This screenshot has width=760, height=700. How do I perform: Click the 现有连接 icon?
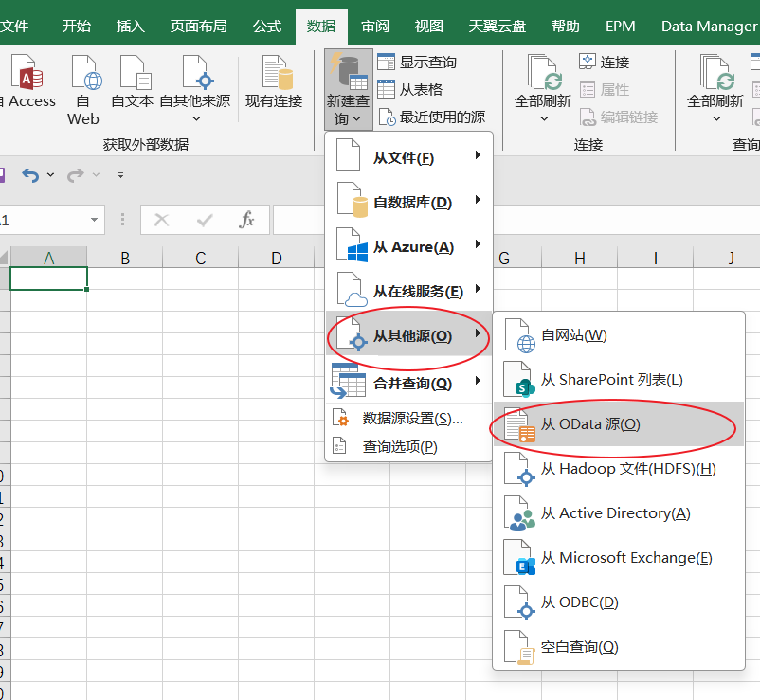pyautogui.click(x=274, y=76)
